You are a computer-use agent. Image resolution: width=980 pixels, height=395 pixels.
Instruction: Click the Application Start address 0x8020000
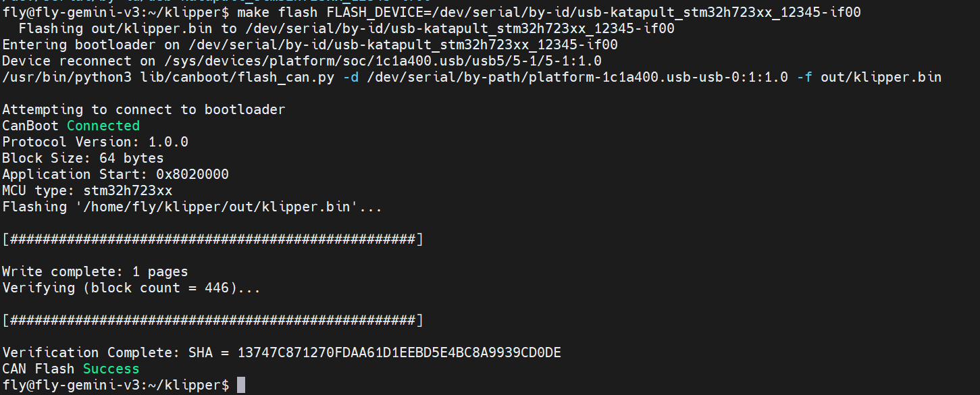click(x=192, y=174)
